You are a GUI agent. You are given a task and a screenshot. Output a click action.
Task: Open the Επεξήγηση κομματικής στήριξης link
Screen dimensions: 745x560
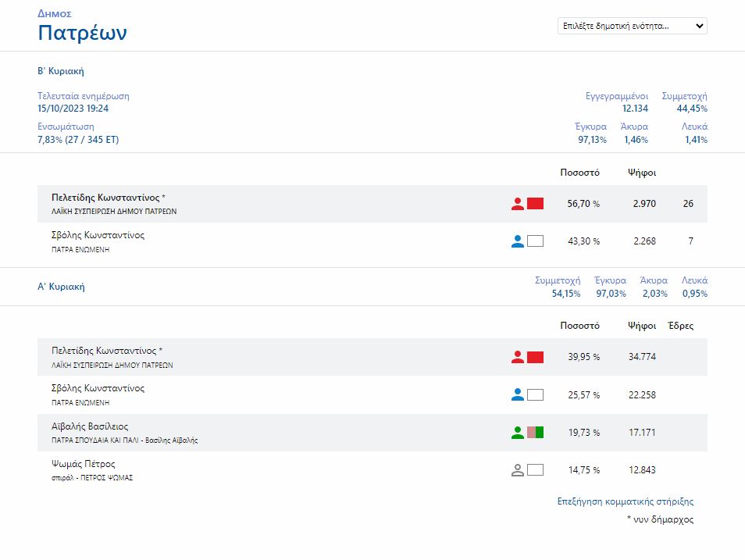[x=625, y=501]
